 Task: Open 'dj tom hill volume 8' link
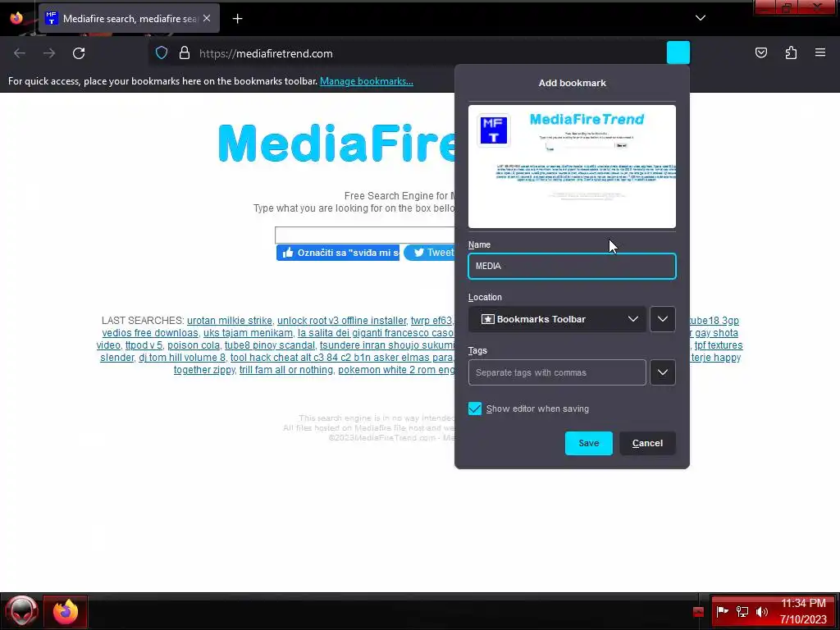point(182,358)
